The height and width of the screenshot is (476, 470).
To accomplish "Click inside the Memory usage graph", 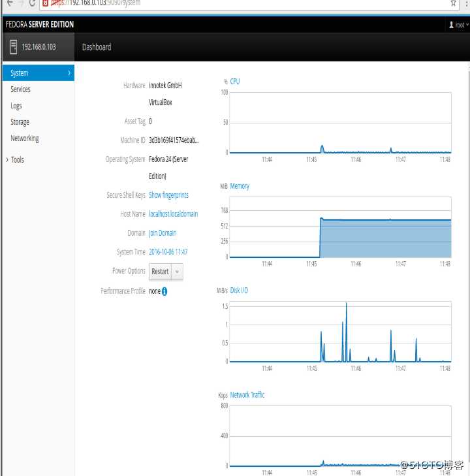I will (340, 227).
